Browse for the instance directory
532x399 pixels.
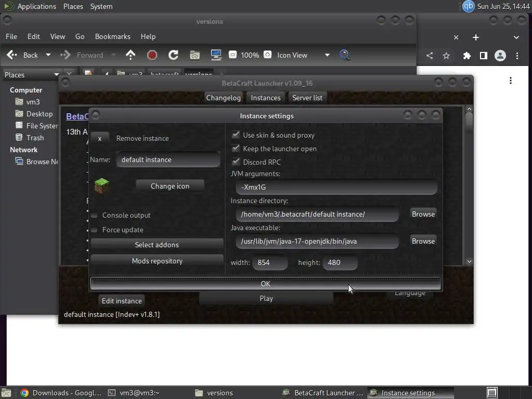coord(423,214)
